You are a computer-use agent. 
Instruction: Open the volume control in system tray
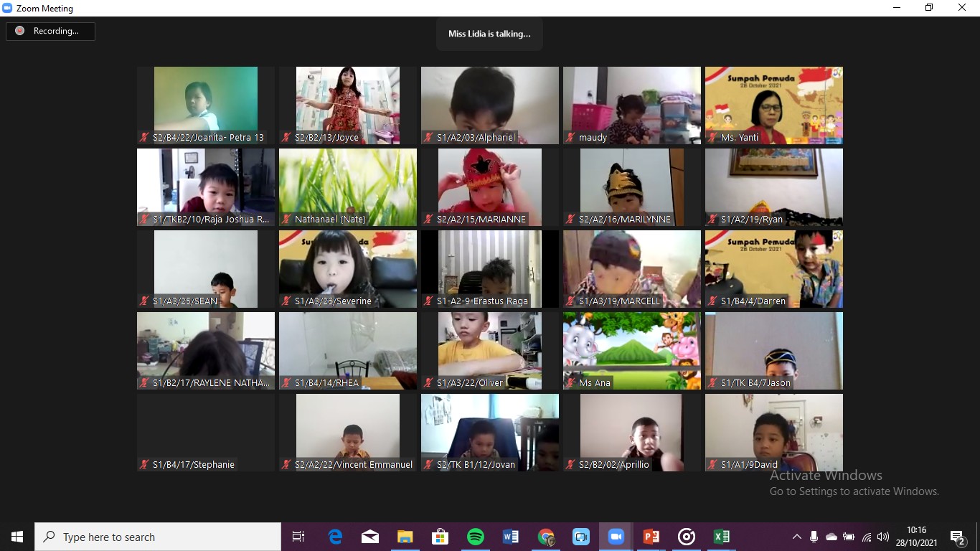coord(883,537)
